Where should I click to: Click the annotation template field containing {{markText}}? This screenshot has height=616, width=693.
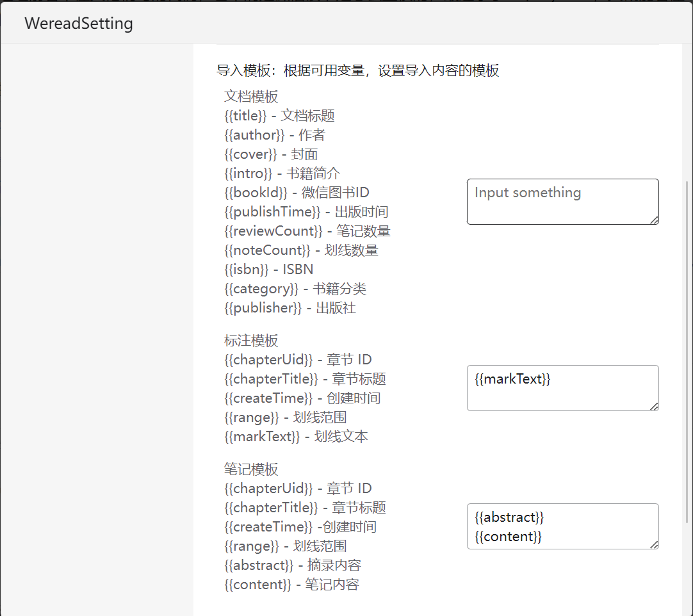coord(562,388)
